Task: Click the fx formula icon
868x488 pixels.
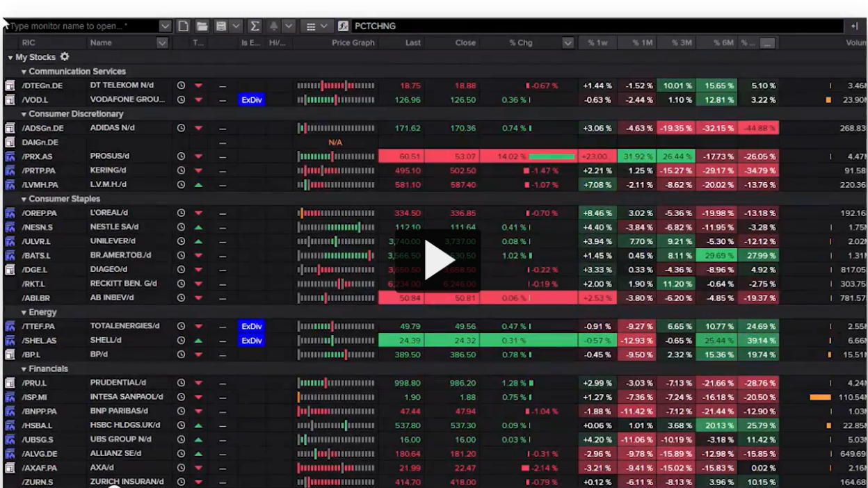Action: coord(343,26)
